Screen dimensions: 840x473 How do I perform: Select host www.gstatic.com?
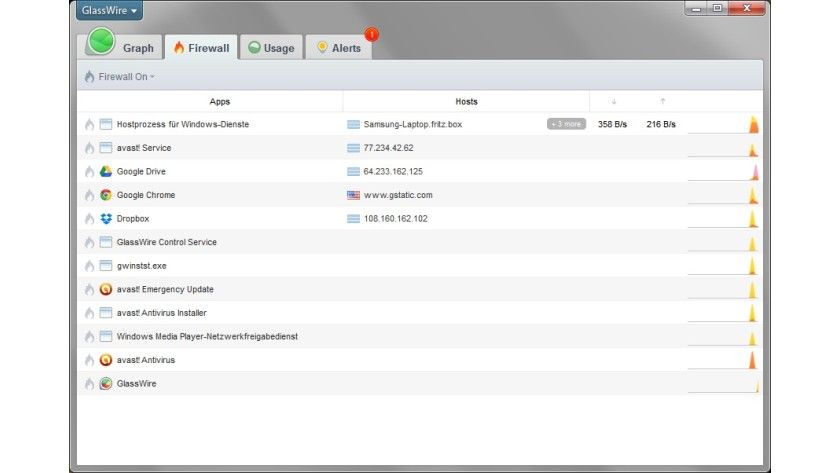(398, 195)
